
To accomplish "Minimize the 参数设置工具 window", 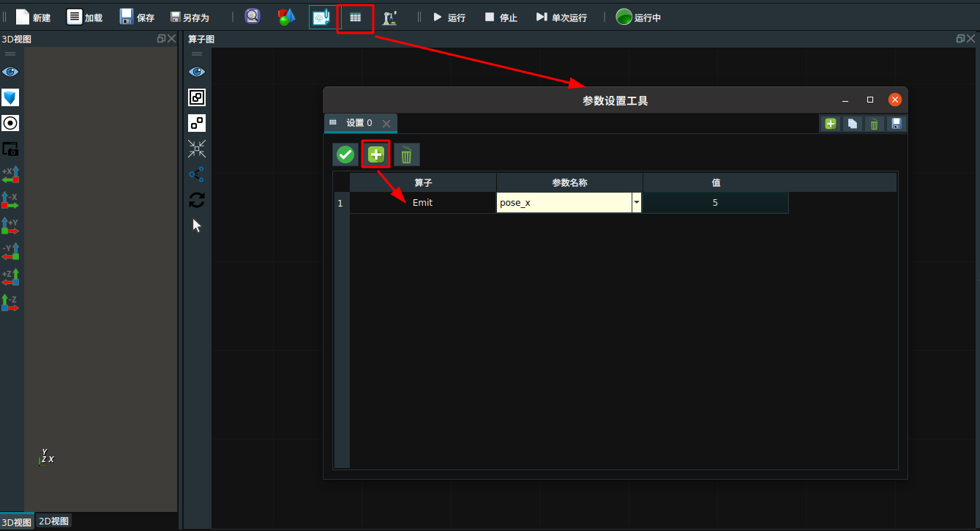I will 845,100.
